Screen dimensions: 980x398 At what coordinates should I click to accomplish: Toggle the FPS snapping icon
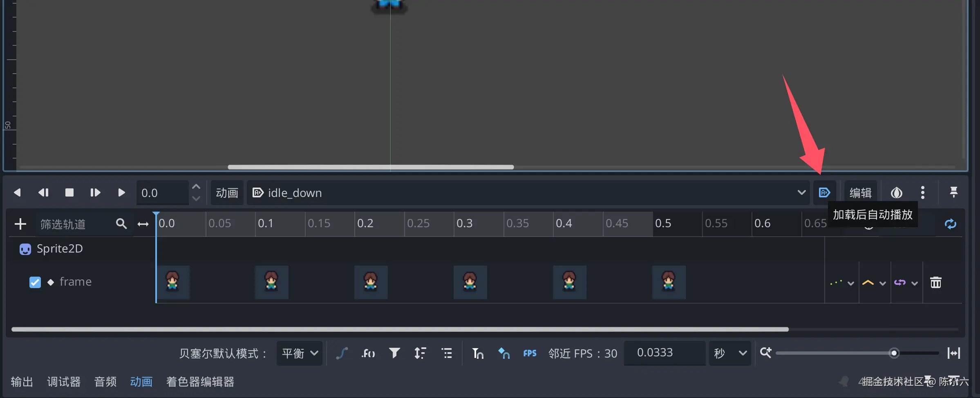pos(530,353)
